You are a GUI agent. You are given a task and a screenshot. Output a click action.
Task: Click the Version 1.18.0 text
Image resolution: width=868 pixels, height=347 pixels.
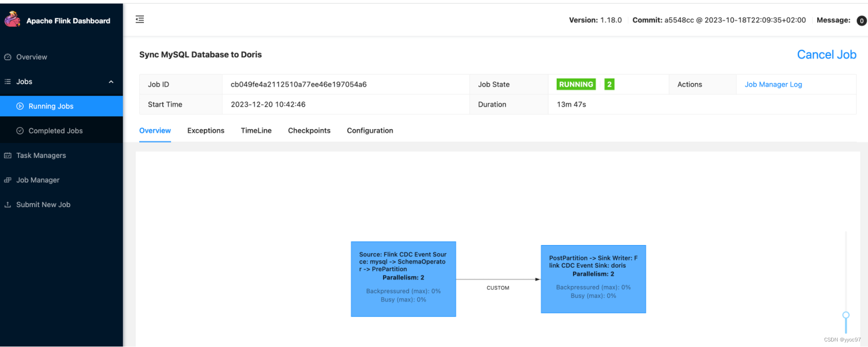click(x=595, y=20)
